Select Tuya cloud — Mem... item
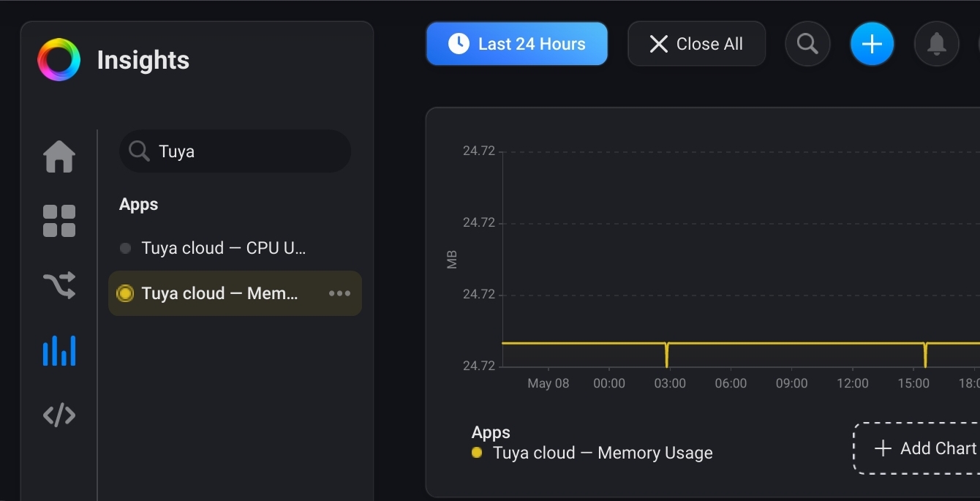980x501 pixels. (235, 293)
